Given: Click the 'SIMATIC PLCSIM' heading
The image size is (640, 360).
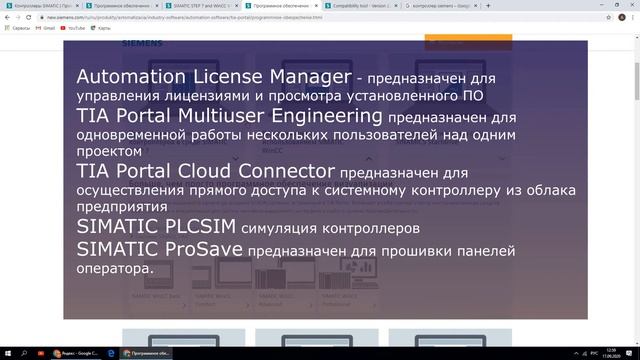Looking at the screenshot, I should coord(156,227).
